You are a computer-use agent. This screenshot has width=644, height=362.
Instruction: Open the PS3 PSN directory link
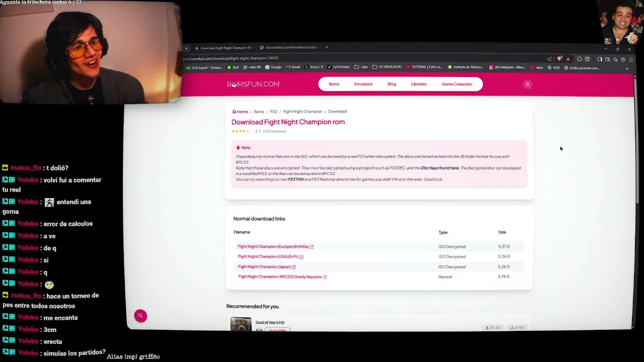click(296, 179)
